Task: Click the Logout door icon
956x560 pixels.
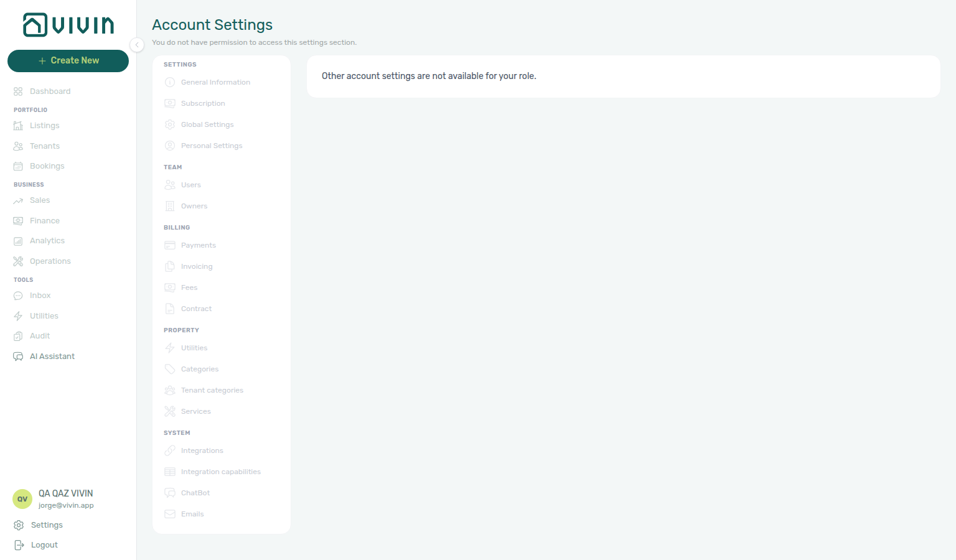Action: tap(19, 545)
